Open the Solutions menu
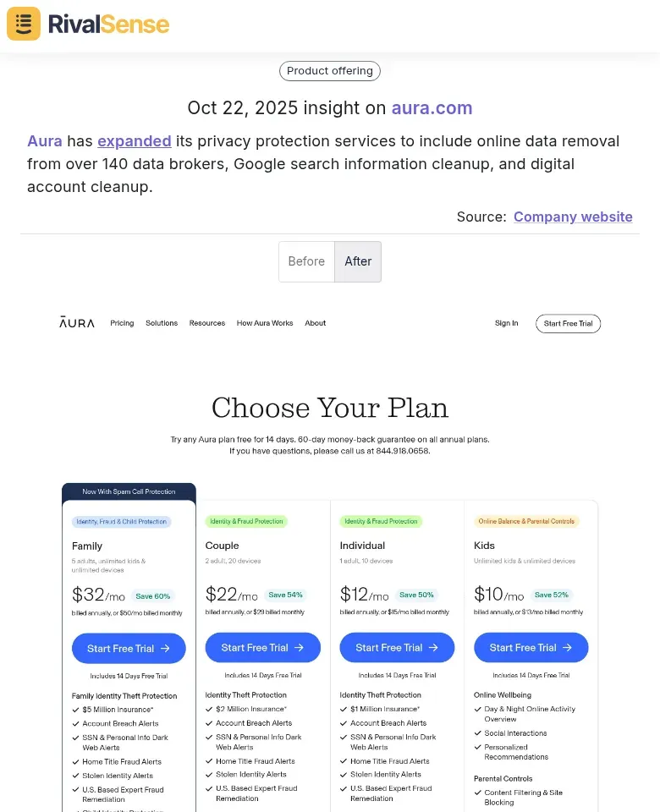The image size is (660, 812). point(162,323)
